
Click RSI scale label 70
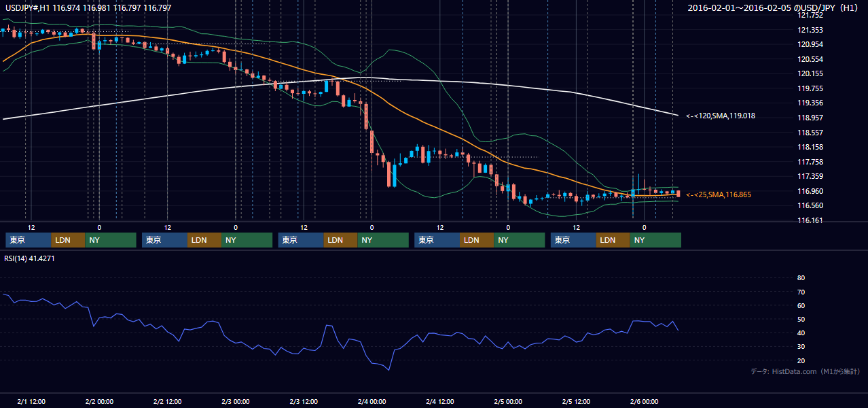click(x=801, y=292)
